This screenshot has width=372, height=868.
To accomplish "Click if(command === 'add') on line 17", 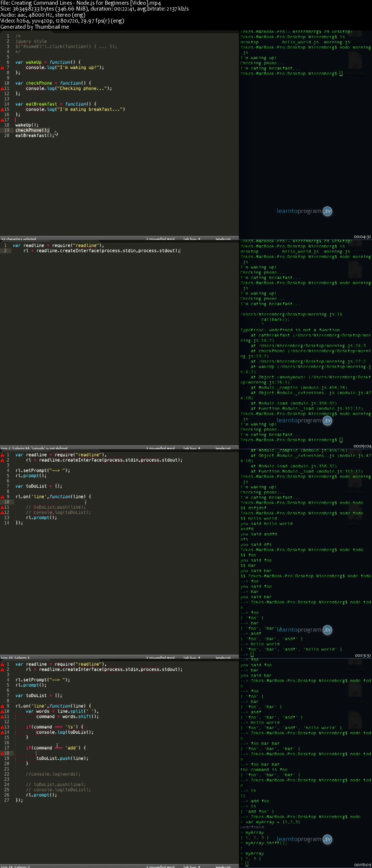I will [x=56, y=748].
